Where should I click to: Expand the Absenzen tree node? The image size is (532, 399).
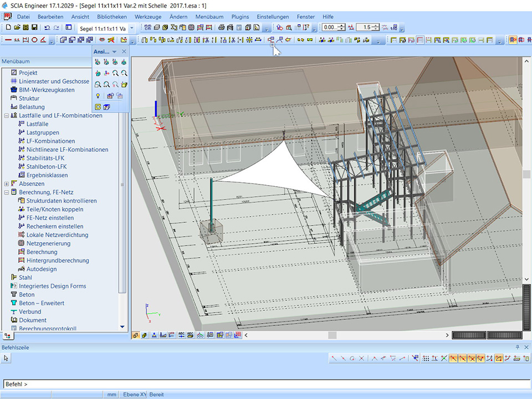[x=7, y=184]
